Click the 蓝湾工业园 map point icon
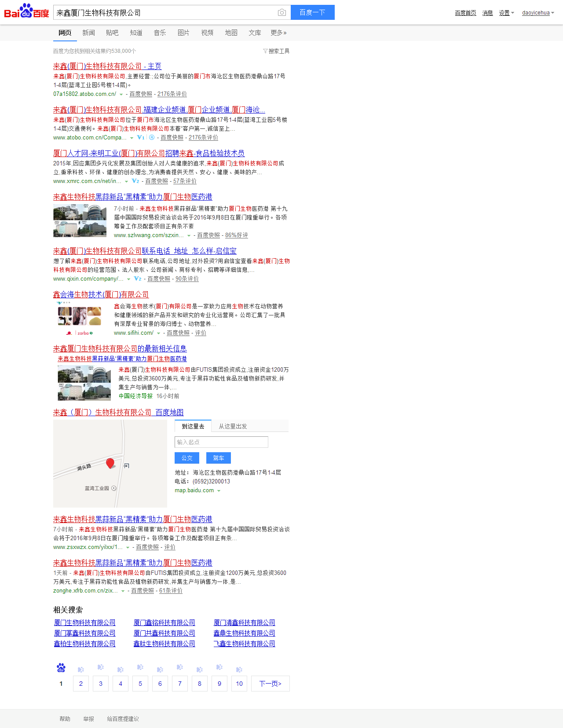Viewport: 563px width, 728px height. click(x=114, y=488)
